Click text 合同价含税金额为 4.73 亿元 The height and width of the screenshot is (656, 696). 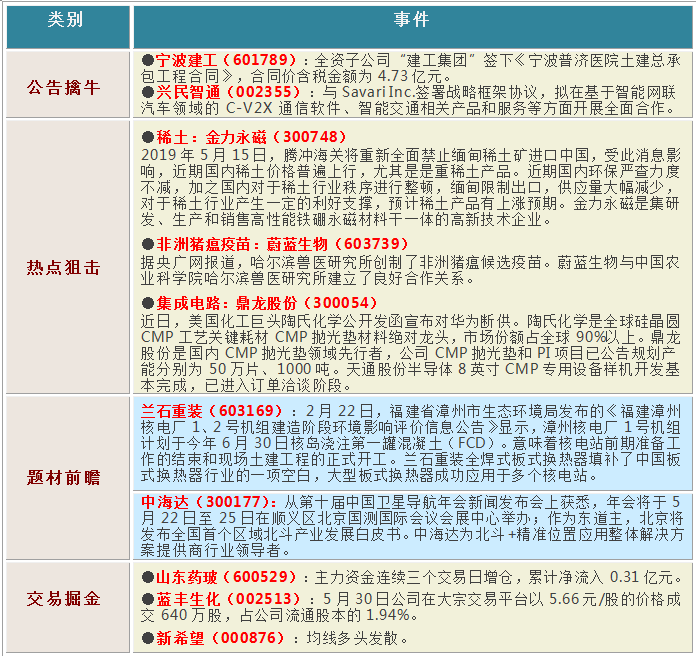point(346,76)
